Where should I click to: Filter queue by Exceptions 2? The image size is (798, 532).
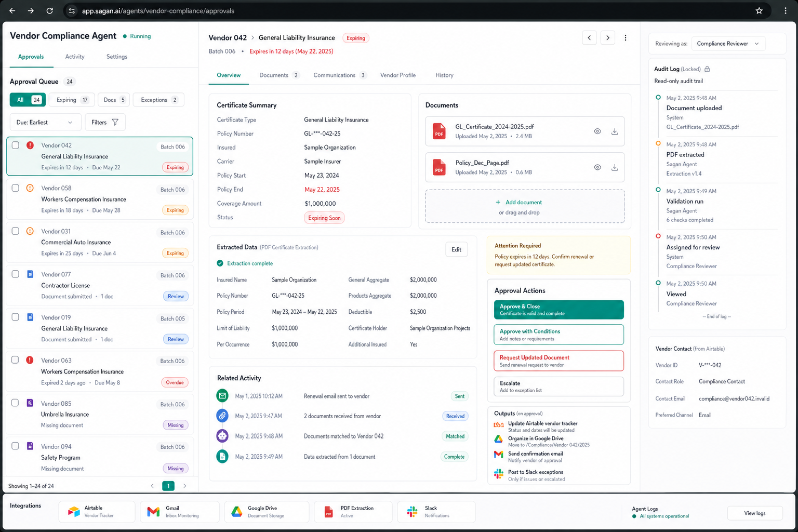[x=158, y=100]
